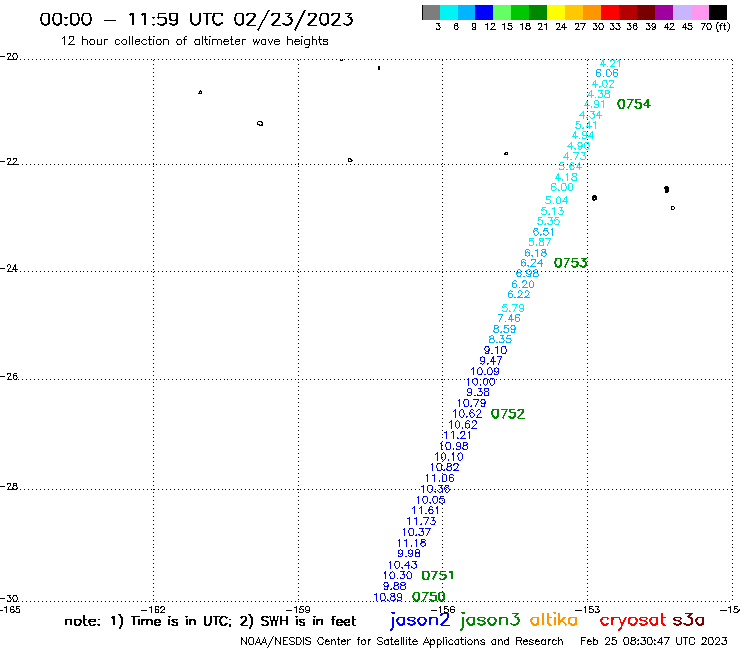Click the wave height value 6.24
Image resolution: width=740 pixels, height=650 pixels.
coord(531,263)
